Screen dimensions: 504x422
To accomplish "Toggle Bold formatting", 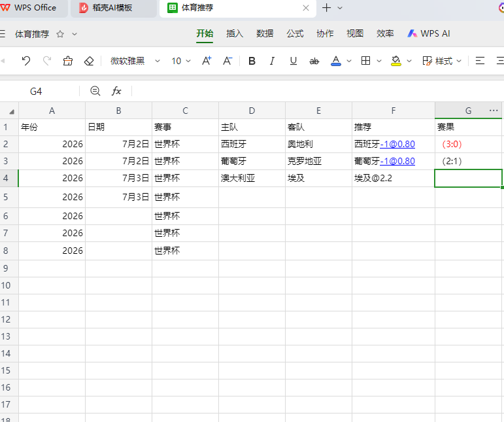I will tap(252, 60).
